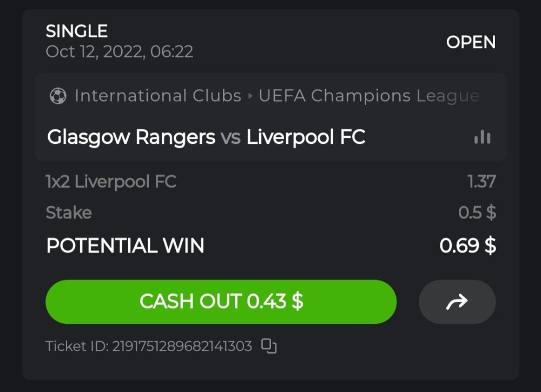This screenshot has height=392, width=541.
Task: Click the breadcrumb arrow after International Clubs
Action: click(x=250, y=96)
